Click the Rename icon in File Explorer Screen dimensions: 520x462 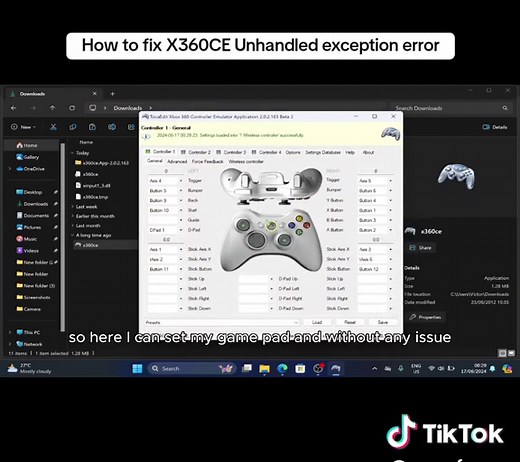click(112, 127)
